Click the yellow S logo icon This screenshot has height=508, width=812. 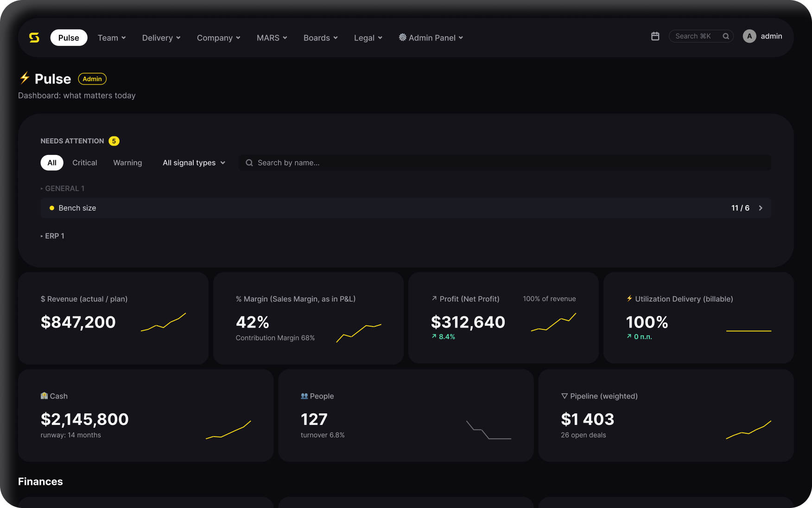34,38
